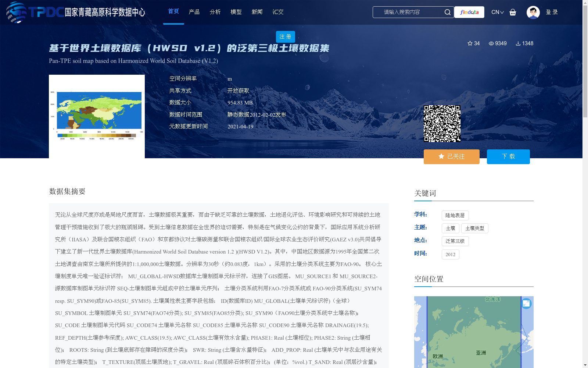Open the 模型 menu item

point(236,12)
